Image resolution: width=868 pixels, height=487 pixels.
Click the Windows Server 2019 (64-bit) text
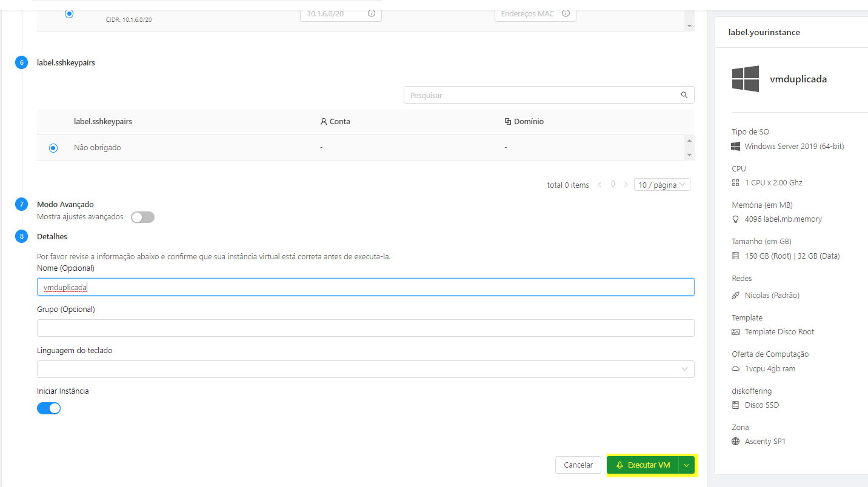coord(794,146)
